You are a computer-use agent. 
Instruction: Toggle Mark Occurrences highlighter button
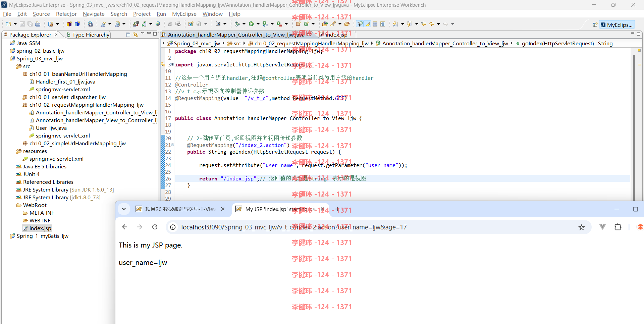(x=368, y=24)
